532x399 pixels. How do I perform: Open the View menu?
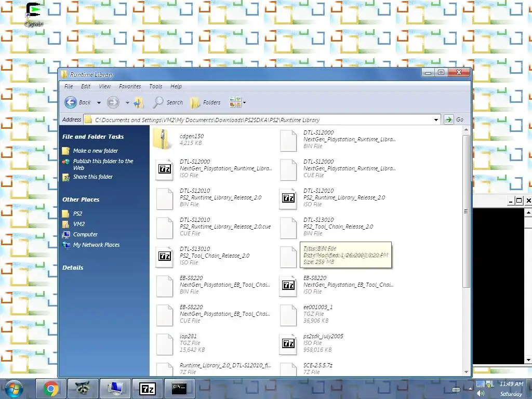104,86
